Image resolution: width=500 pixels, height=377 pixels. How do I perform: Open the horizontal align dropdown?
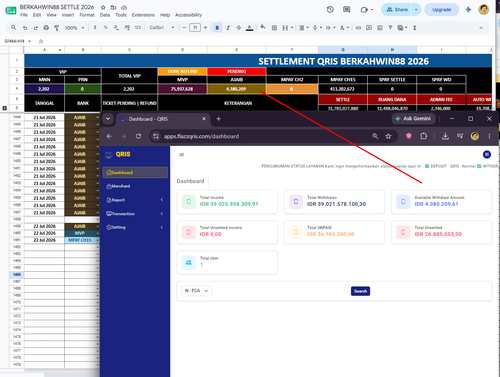pyautogui.click(x=303, y=28)
